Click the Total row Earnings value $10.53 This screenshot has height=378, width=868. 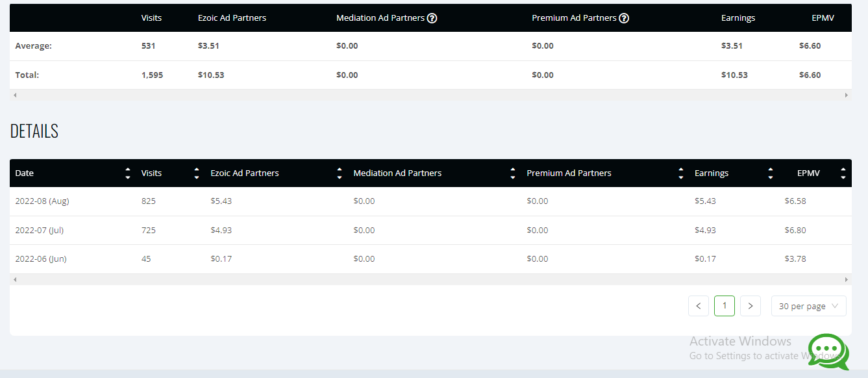(x=734, y=75)
